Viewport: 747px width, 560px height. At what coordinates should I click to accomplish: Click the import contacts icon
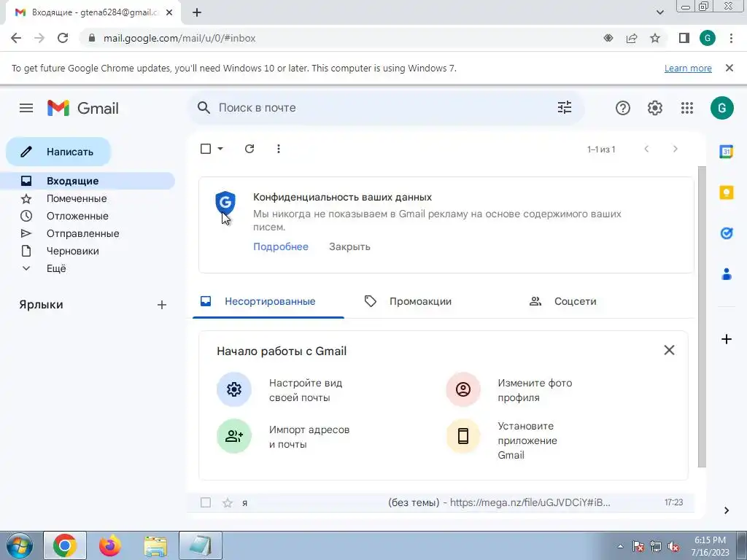point(234,436)
